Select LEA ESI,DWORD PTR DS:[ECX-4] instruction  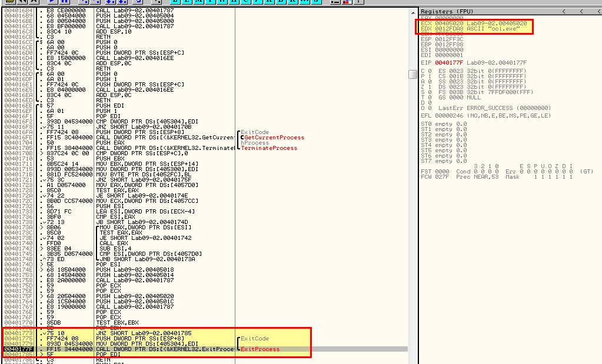(145, 212)
